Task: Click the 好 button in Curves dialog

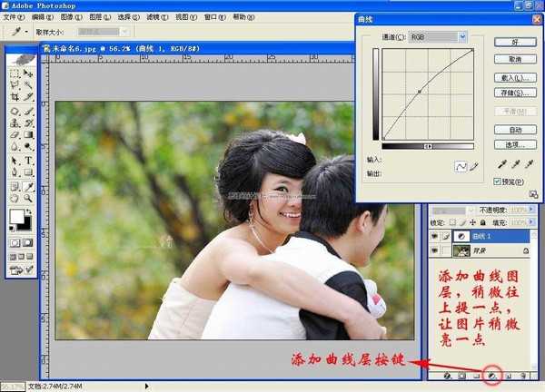Action: tap(514, 42)
